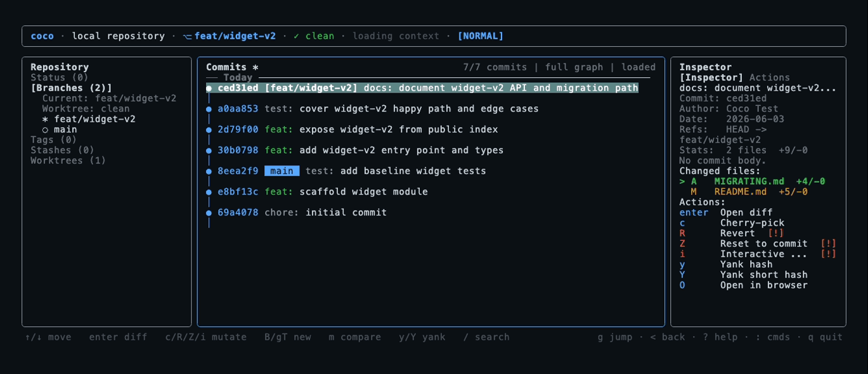Expand Worktrees (1) section
Image resolution: width=868 pixels, height=374 pixels.
tap(68, 160)
